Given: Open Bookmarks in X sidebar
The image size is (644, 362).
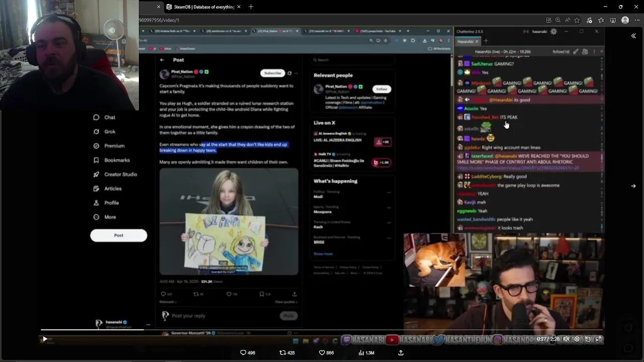Looking at the screenshot, I should (111, 160).
